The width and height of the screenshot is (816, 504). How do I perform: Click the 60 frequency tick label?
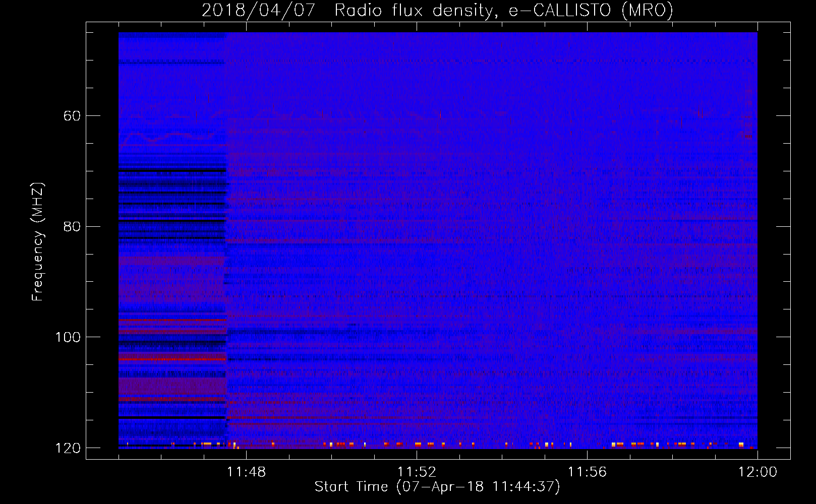(x=72, y=116)
